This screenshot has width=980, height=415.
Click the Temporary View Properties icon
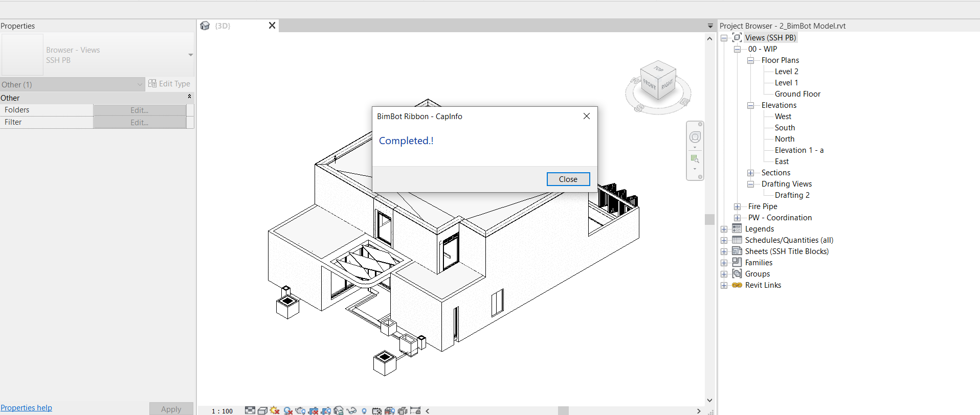377,410
